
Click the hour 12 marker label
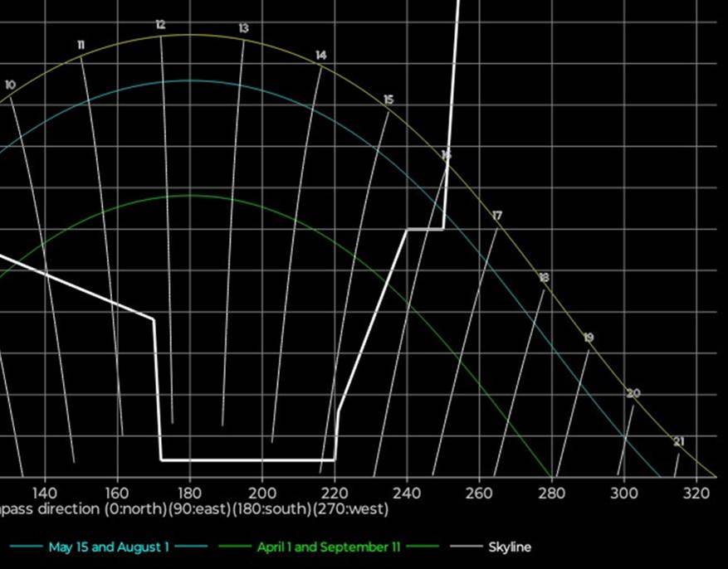(x=161, y=25)
